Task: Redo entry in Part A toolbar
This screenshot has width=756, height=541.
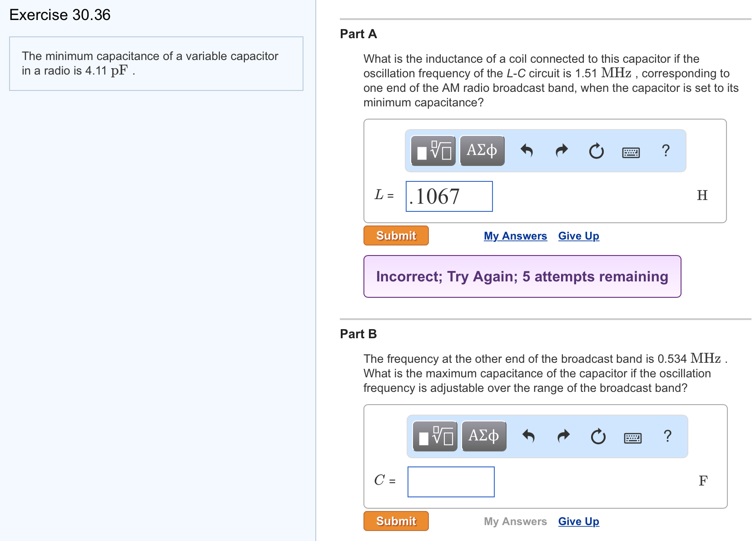Action: (562, 150)
